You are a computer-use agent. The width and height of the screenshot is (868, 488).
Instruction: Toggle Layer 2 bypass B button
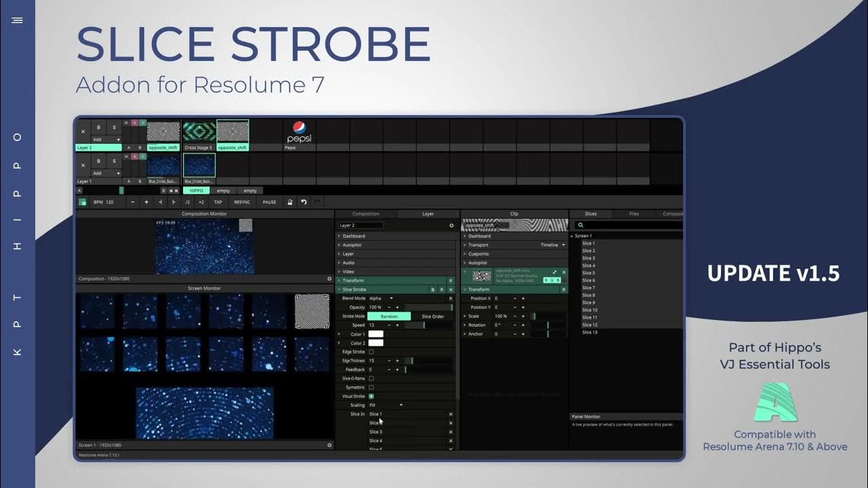pos(98,127)
